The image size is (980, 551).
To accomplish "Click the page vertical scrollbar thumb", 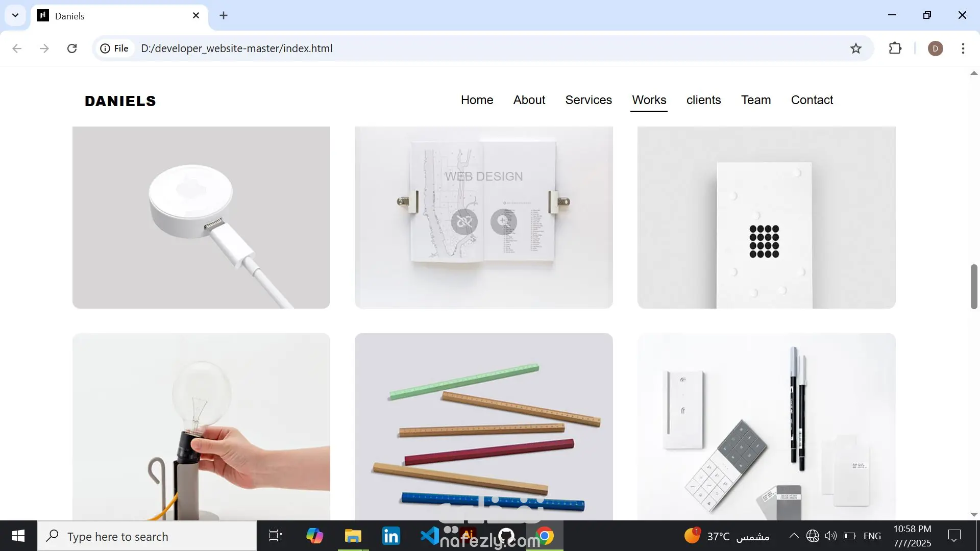I will (x=974, y=286).
